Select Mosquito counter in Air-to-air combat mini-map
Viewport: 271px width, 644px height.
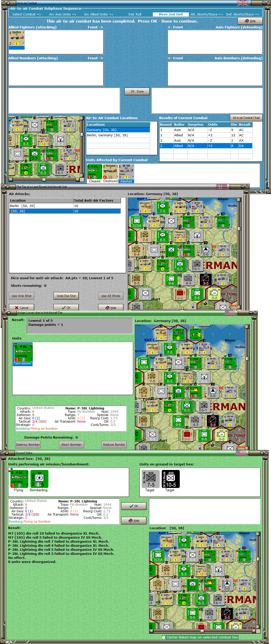coord(43,140)
